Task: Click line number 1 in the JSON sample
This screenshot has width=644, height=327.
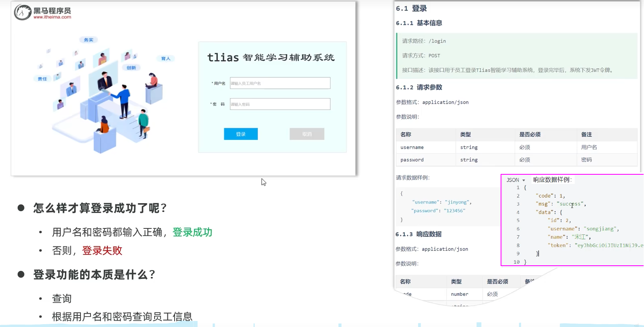Action: click(x=518, y=188)
